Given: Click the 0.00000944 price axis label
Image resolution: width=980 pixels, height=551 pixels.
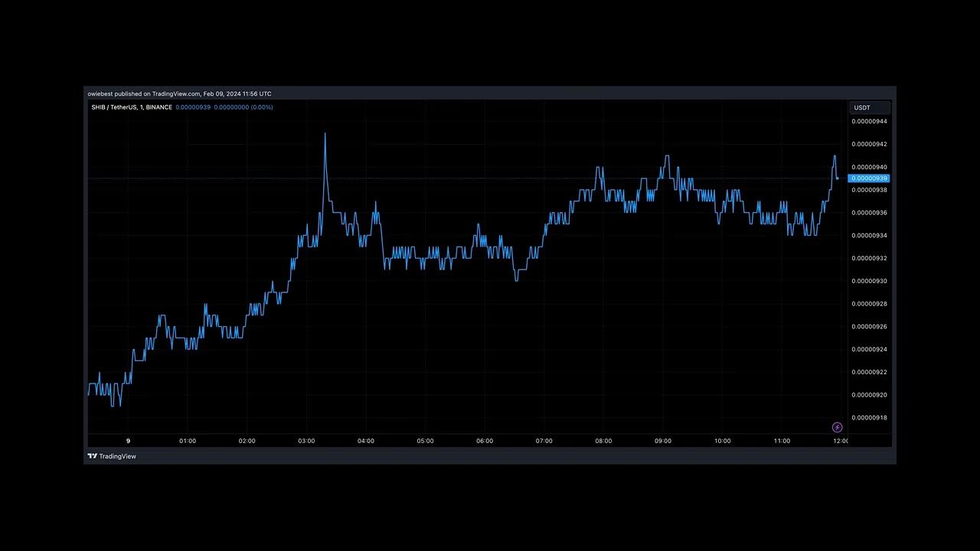Looking at the screenshot, I should (869, 122).
